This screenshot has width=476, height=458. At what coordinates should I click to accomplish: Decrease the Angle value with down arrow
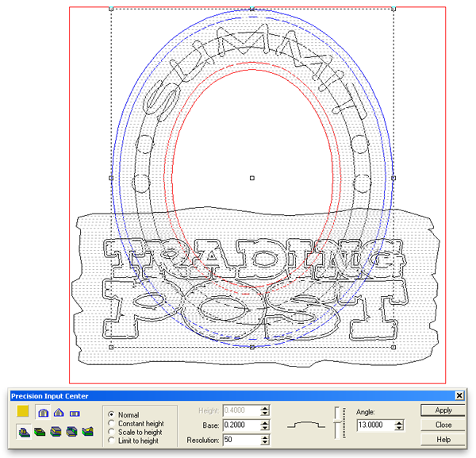click(399, 428)
